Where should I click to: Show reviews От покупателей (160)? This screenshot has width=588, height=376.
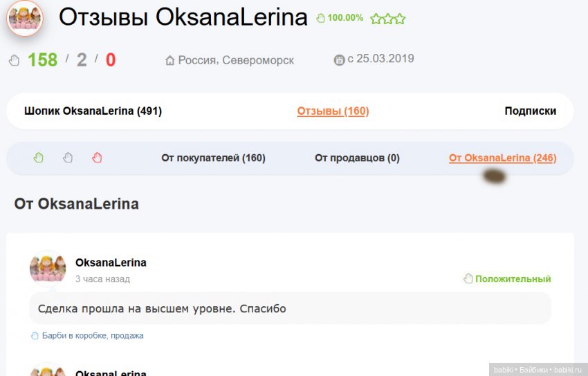[x=213, y=158]
